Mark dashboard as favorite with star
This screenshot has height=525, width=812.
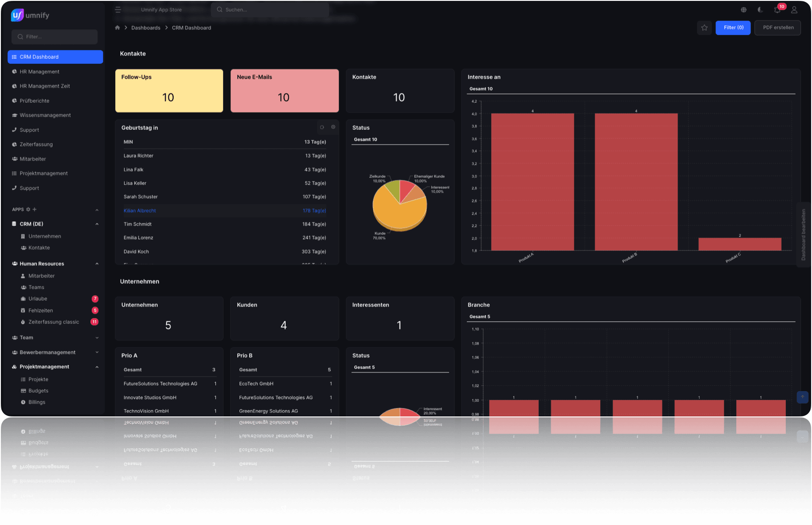[x=704, y=28]
